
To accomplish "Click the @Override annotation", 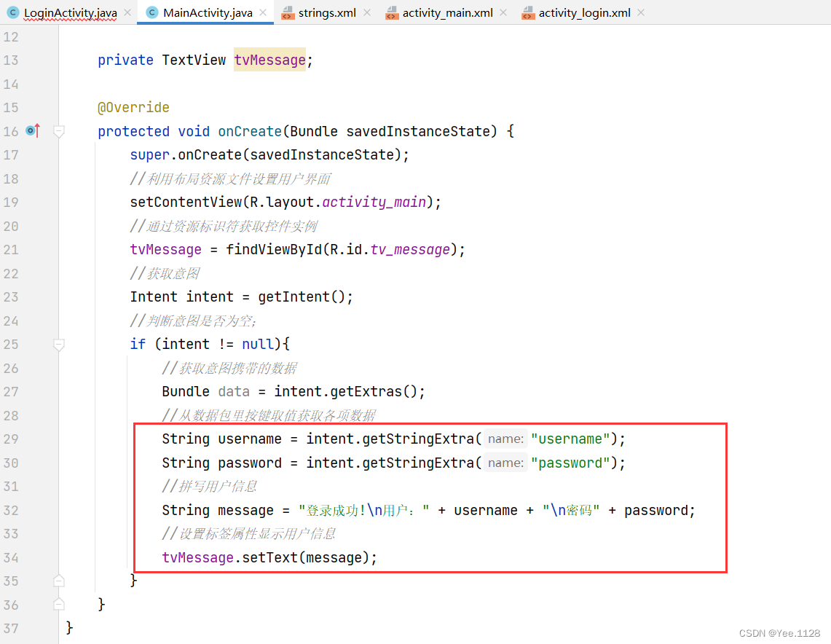I will [x=133, y=108].
